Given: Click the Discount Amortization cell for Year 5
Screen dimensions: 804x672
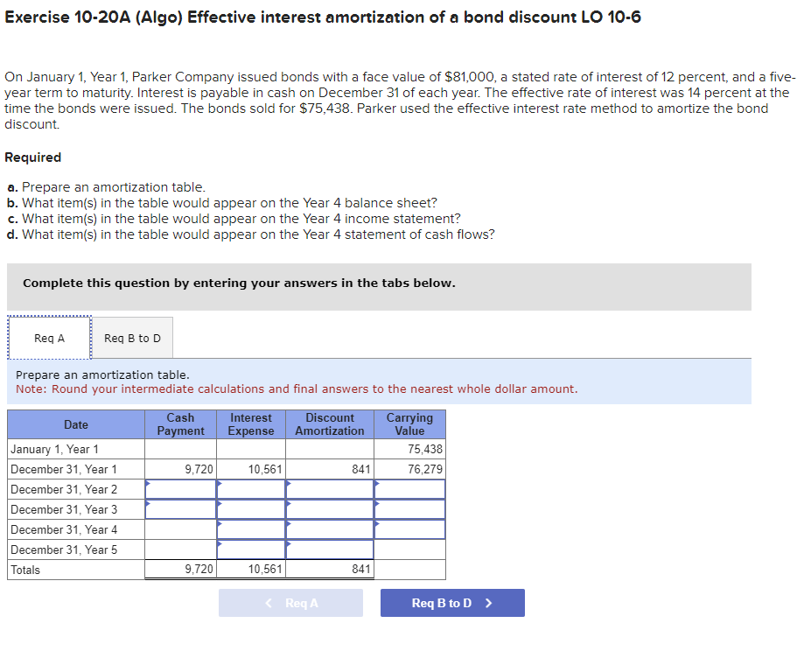Looking at the screenshot, I should [330, 549].
